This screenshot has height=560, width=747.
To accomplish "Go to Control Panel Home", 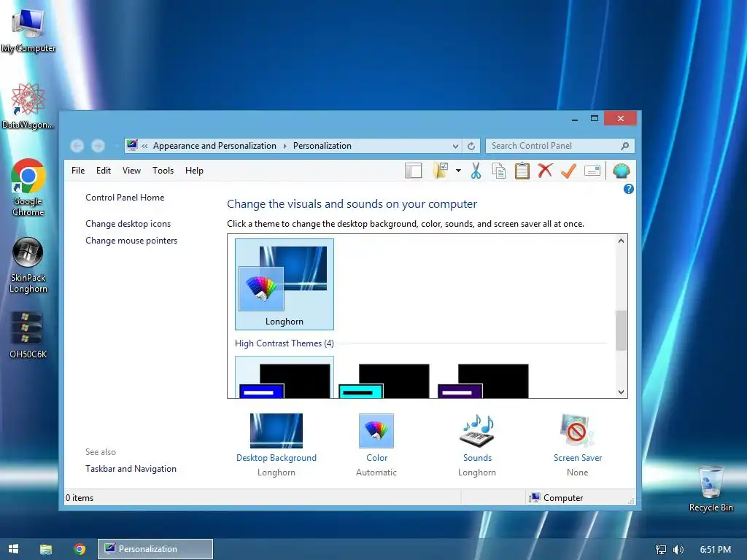I will [125, 197].
